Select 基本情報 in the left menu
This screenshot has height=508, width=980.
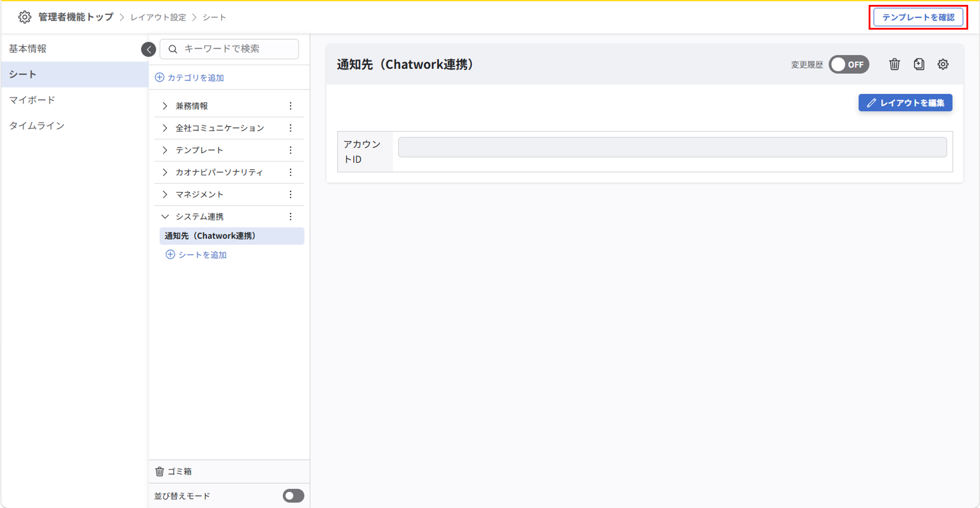tap(75, 49)
